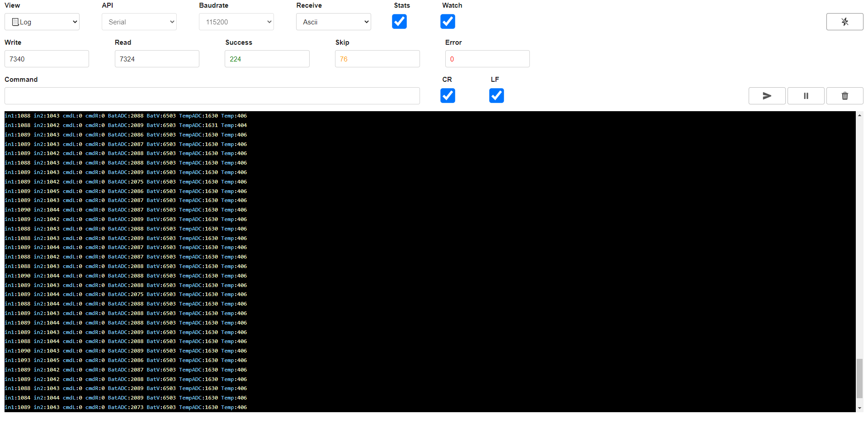Viewport: 868px width, 428px height.
Task: Change the Baudrate from 115200
Action: tap(236, 21)
